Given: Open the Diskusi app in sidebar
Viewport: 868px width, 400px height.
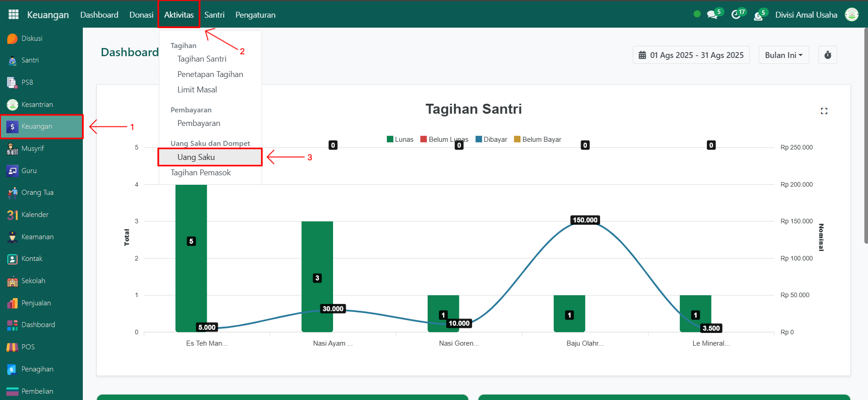Looking at the screenshot, I should click(x=32, y=39).
